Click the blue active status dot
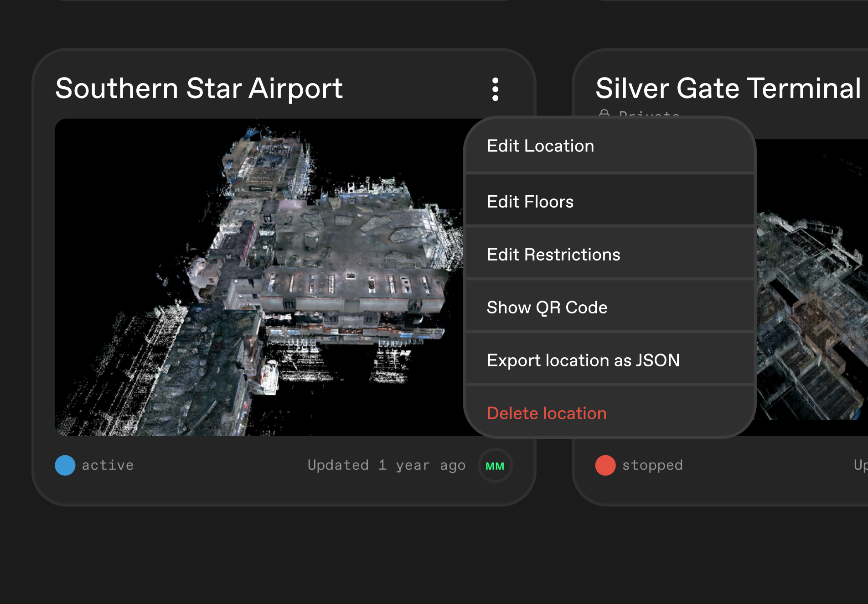 click(x=65, y=465)
